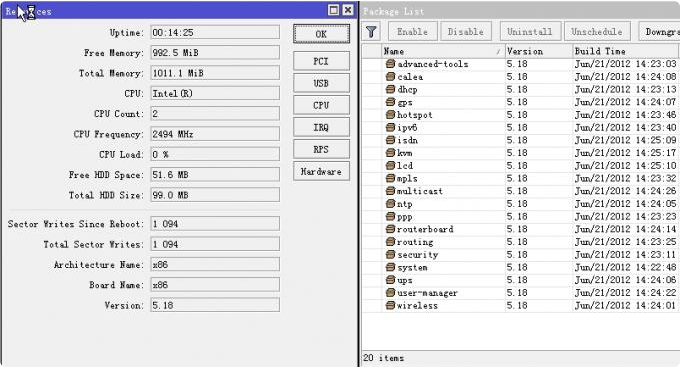This screenshot has width=681, height=368.
Task: Click the Uninstall package button
Action: click(x=530, y=32)
